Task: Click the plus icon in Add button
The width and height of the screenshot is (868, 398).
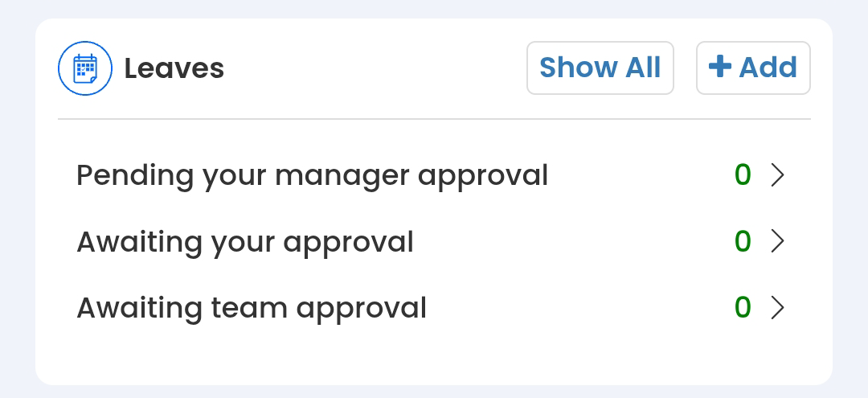Action: click(719, 68)
